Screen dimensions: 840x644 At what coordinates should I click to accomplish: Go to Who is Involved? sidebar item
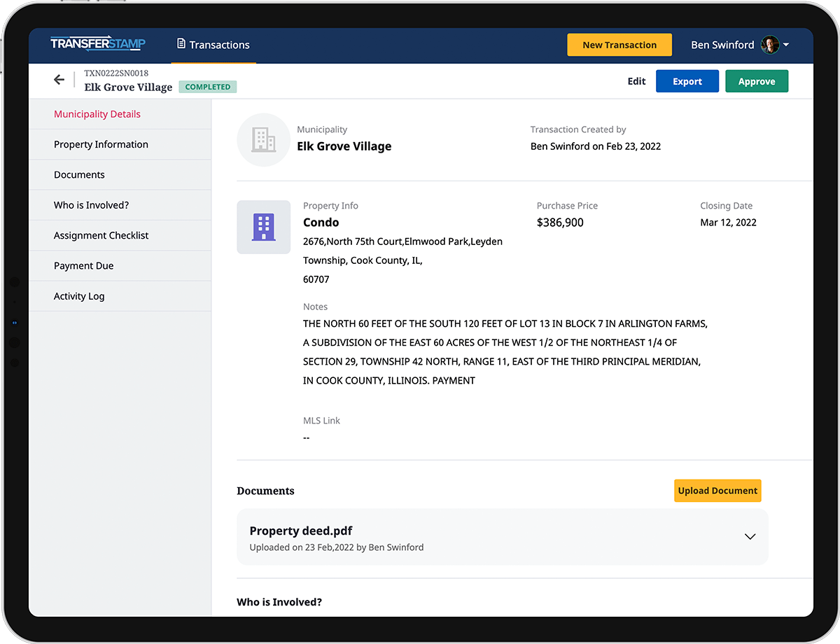point(120,205)
